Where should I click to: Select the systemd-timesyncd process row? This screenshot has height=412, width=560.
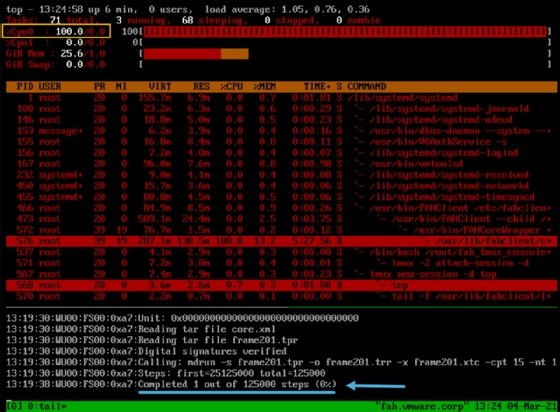tap(281, 197)
